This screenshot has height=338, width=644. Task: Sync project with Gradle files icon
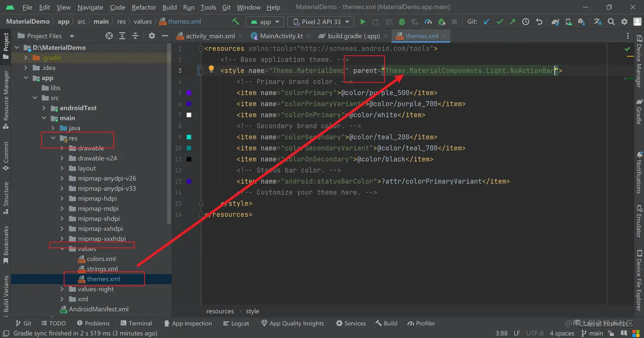point(555,21)
